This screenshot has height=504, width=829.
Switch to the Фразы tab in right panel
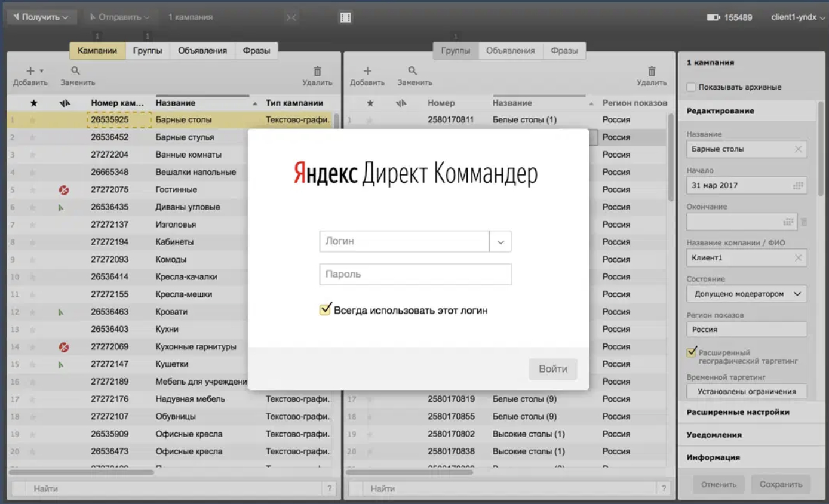(x=564, y=51)
